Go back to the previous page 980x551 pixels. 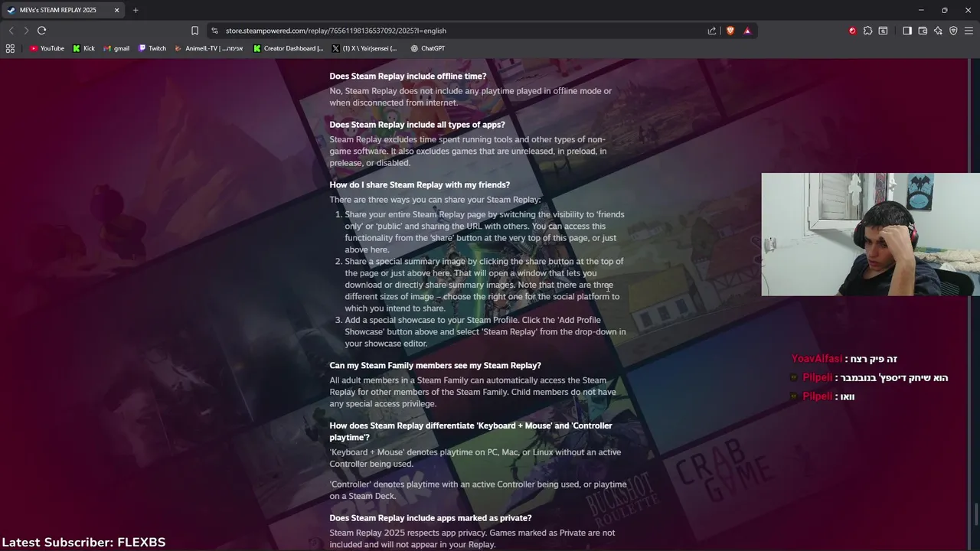pyautogui.click(x=11, y=31)
